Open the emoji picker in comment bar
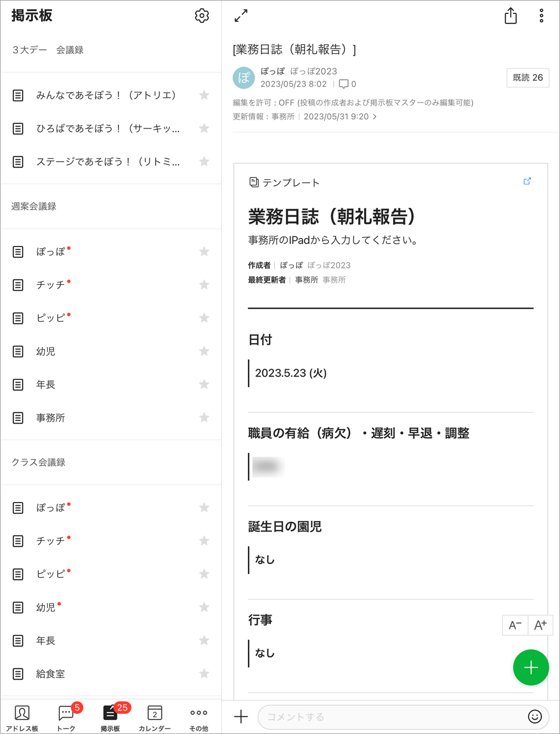 (535, 717)
